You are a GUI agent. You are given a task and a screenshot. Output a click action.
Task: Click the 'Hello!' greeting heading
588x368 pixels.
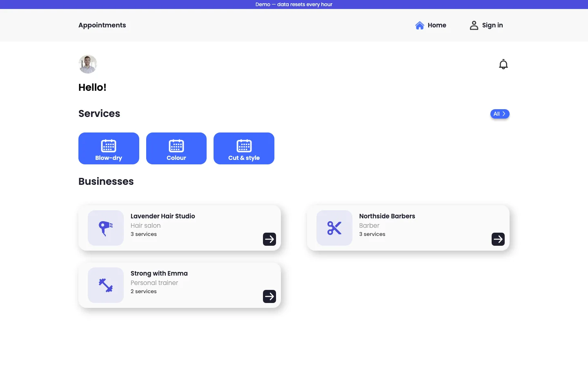click(x=92, y=88)
